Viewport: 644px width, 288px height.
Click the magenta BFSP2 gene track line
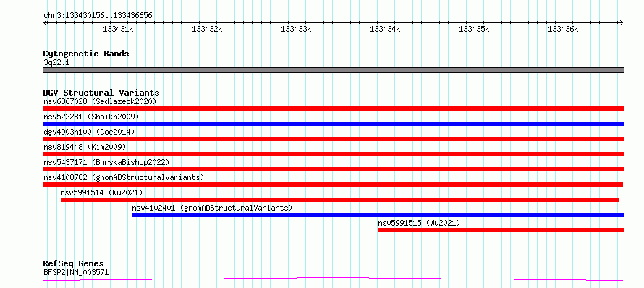[x=333, y=279]
